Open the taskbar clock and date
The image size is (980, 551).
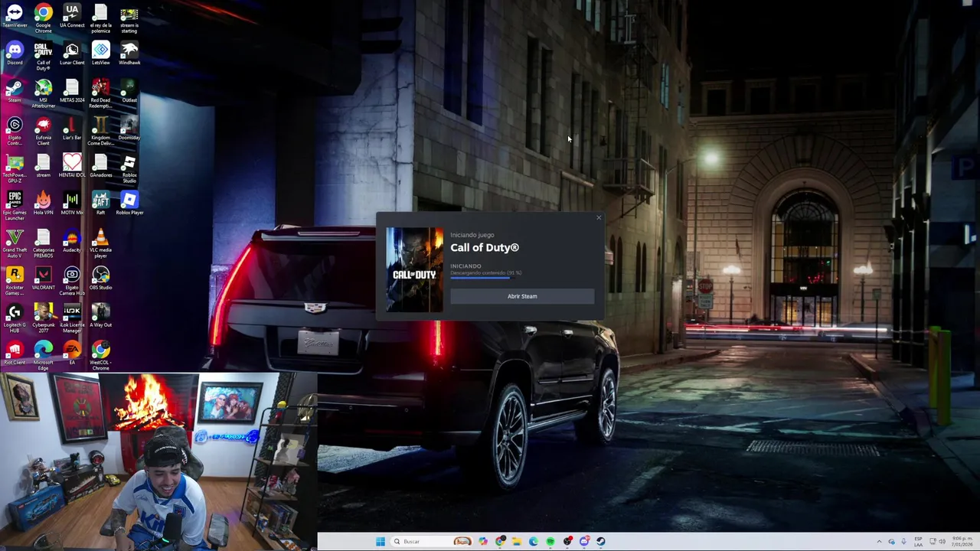pos(962,542)
